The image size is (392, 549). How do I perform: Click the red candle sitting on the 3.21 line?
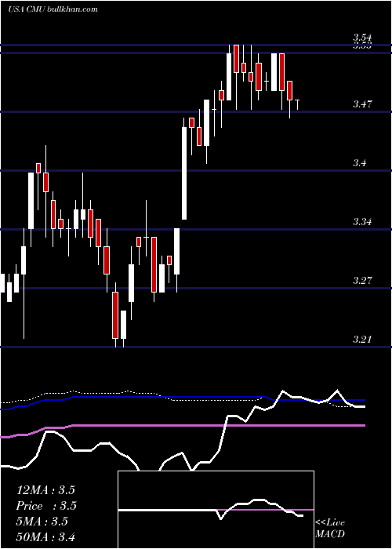point(115,315)
